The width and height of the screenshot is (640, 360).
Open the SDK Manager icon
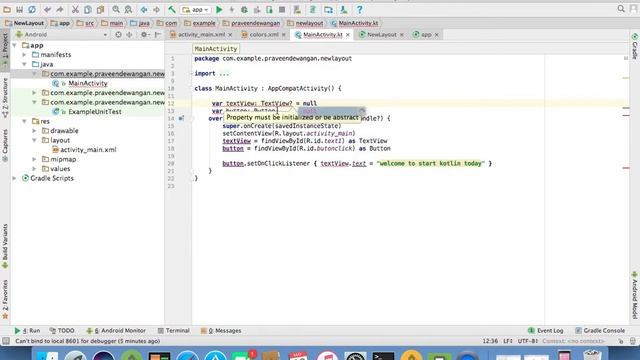click(x=344, y=9)
